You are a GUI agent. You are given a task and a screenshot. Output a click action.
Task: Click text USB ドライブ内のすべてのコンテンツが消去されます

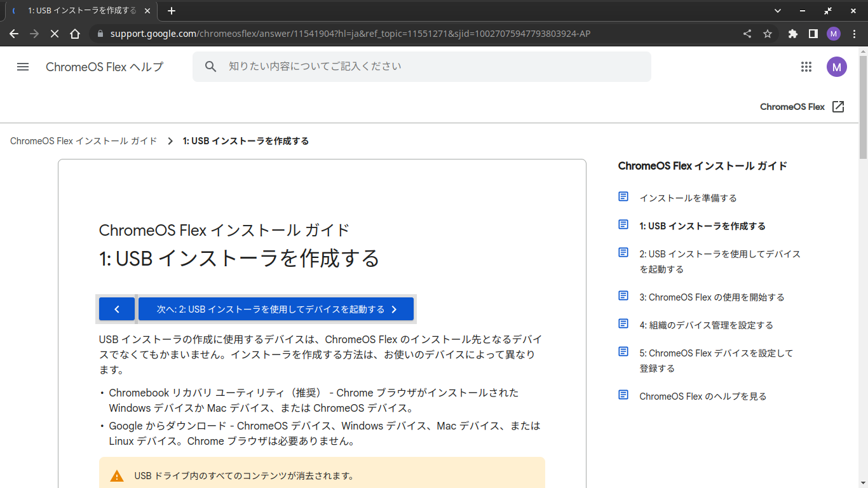point(244,476)
